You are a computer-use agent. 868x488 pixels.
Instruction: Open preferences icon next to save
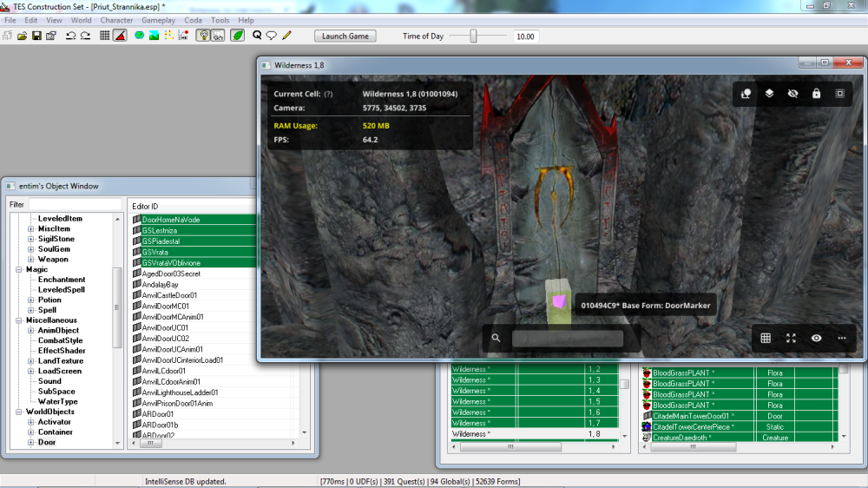click(x=51, y=36)
